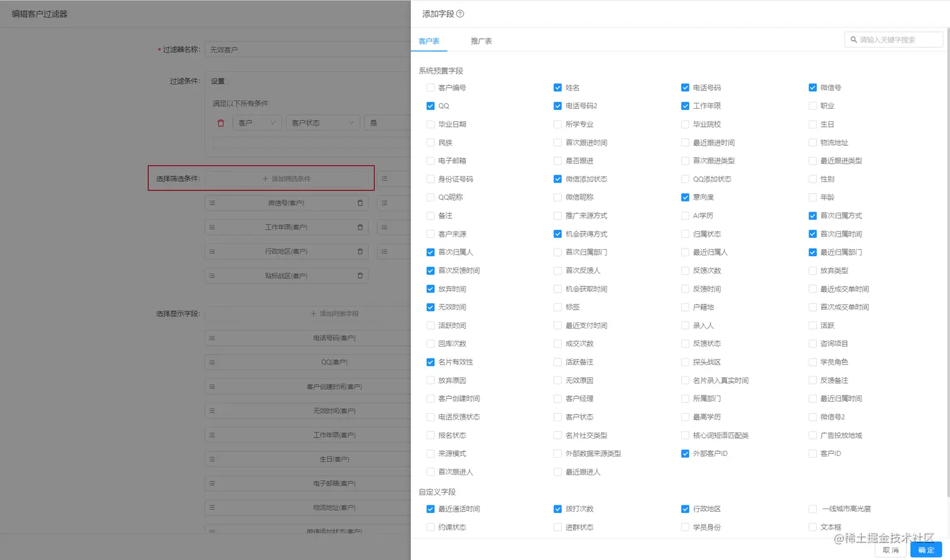Click the filter list's 工作年限(客户) drag handle
This screenshot has height=560, width=950.
212,227
